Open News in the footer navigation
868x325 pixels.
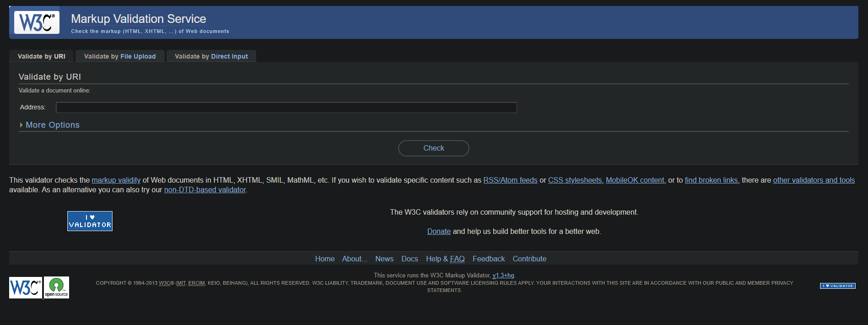click(384, 259)
